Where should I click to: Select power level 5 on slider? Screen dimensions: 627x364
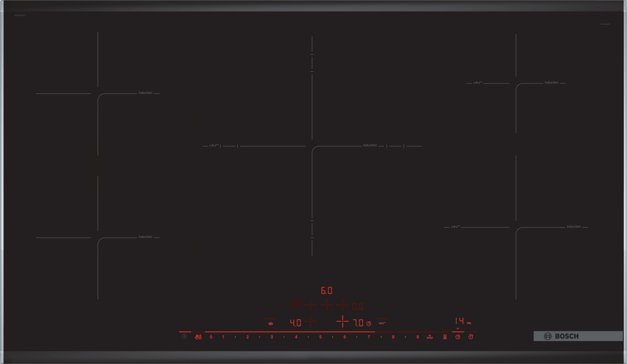(x=320, y=337)
